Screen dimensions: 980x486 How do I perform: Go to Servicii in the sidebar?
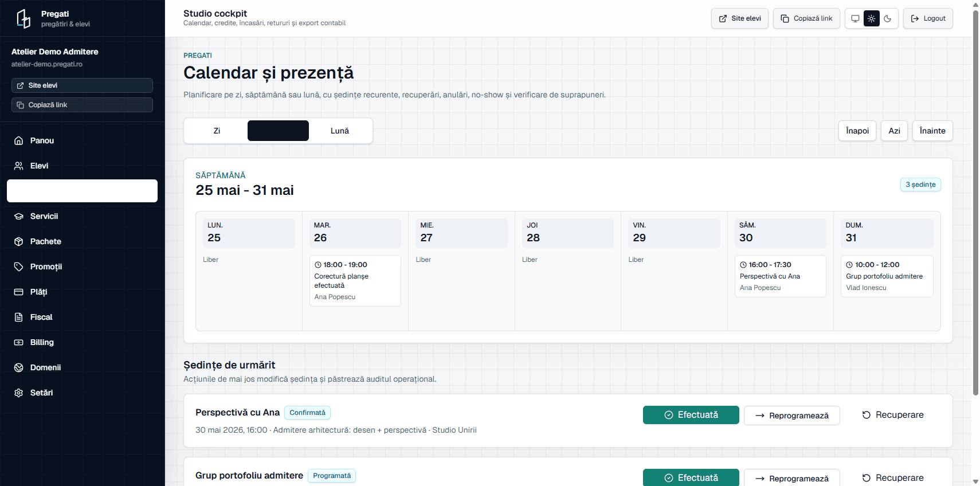(82, 216)
